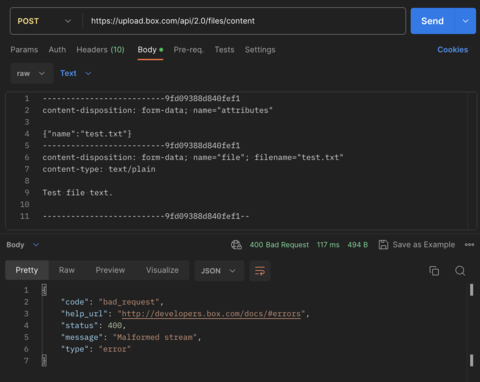The width and height of the screenshot is (480, 382).
Task: Select the Visualize response view
Action: point(162,270)
